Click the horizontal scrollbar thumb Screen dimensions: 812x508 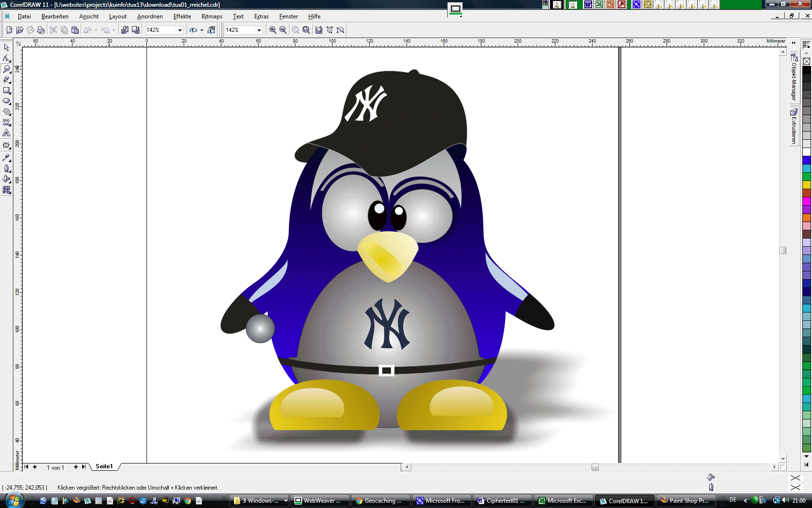pos(595,467)
